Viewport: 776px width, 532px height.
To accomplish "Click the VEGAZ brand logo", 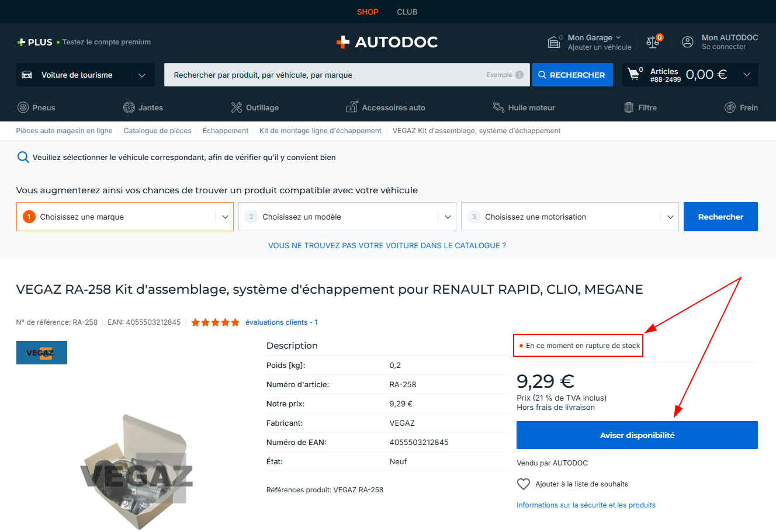I will click(41, 353).
